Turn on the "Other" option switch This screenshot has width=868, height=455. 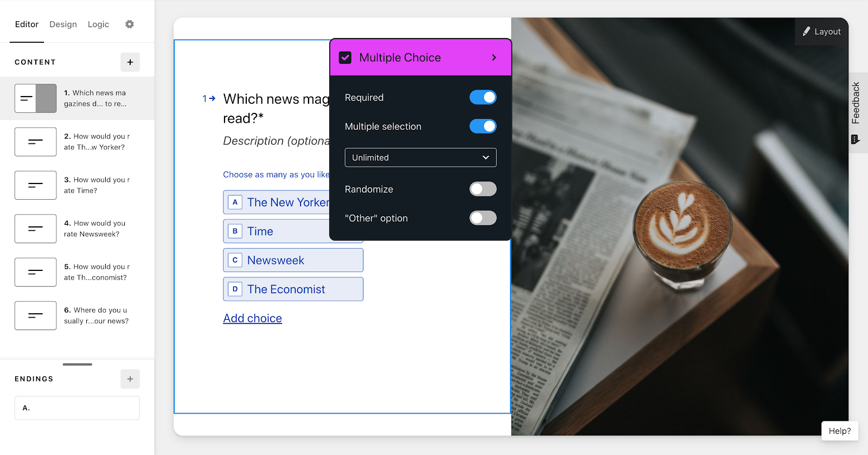click(483, 218)
